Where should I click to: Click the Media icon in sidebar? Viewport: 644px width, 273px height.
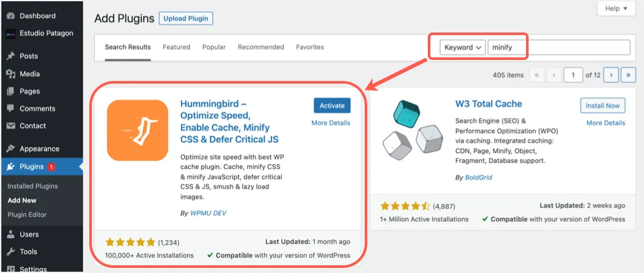coord(10,74)
